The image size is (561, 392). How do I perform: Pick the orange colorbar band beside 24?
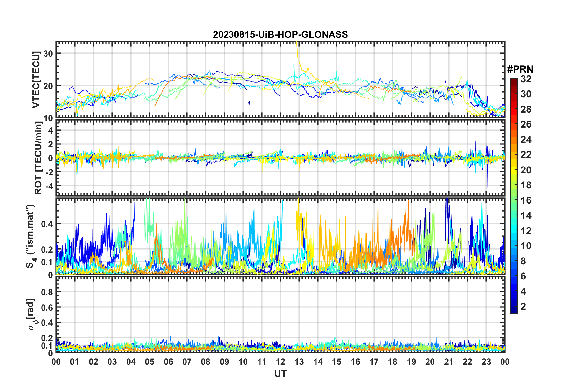[x=514, y=139]
